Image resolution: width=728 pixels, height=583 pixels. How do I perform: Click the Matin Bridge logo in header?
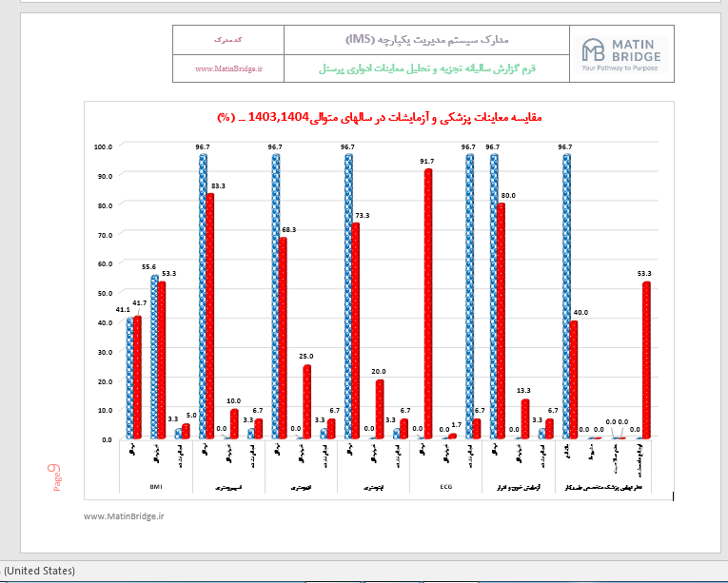(620, 54)
